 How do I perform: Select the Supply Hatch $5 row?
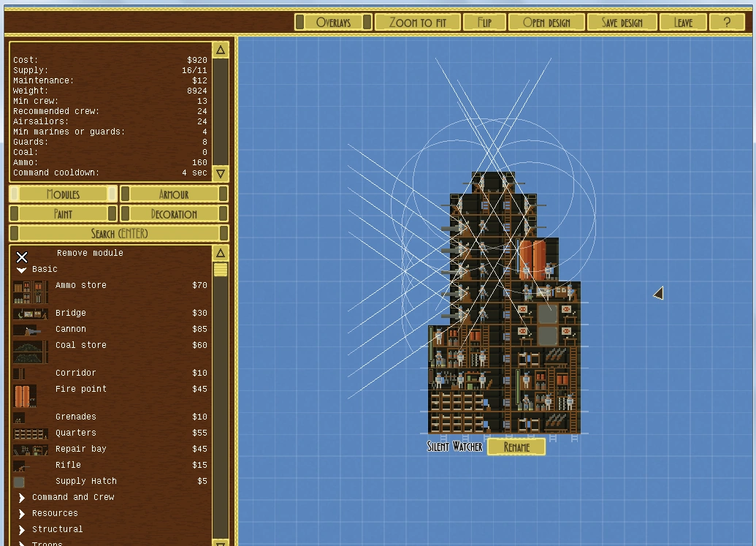pyautogui.click(x=110, y=482)
